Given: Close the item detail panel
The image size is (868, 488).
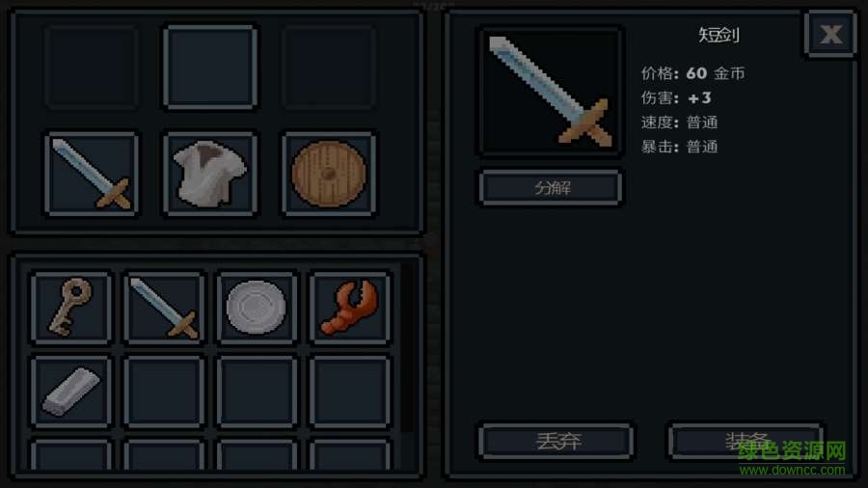Looking at the screenshot, I should 830,35.
